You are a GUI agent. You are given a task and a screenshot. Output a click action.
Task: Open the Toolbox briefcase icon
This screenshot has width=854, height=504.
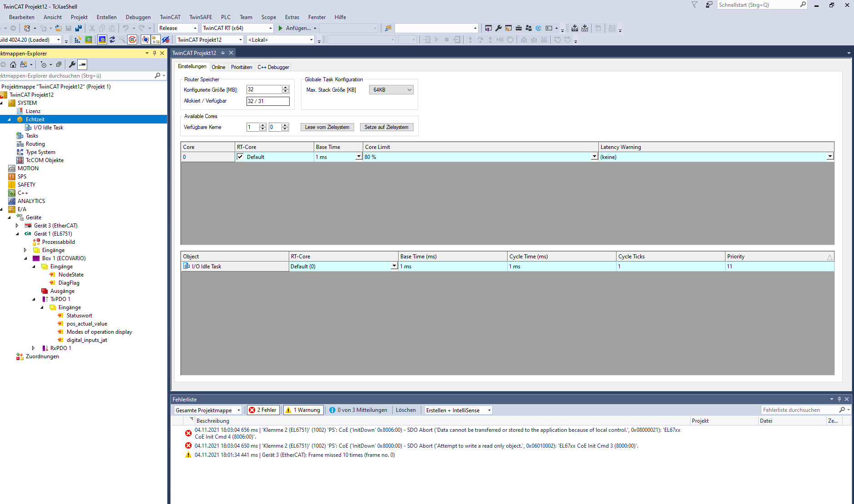(518, 28)
